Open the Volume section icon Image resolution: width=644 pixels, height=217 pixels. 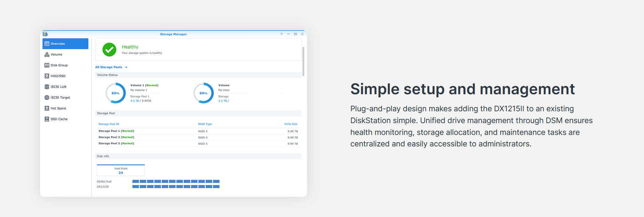click(47, 55)
